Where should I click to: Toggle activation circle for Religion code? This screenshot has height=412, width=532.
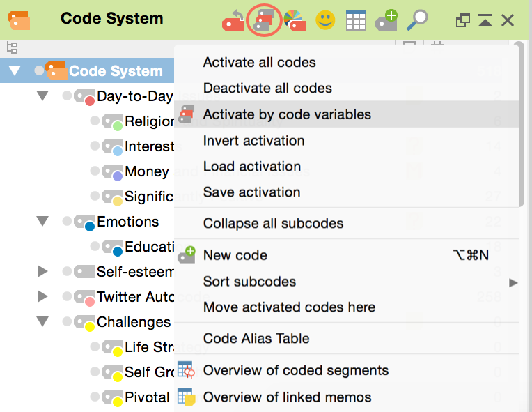pyautogui.click(x=95, y=121)
